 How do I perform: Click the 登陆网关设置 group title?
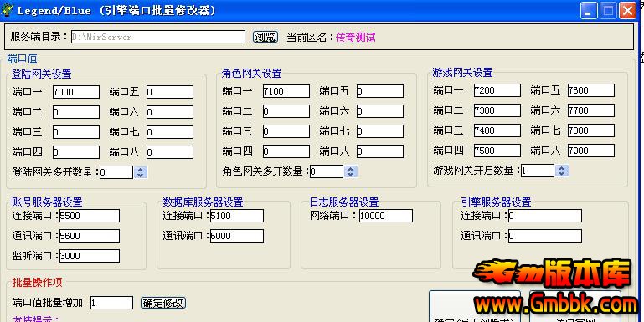(x=42, y=74)
